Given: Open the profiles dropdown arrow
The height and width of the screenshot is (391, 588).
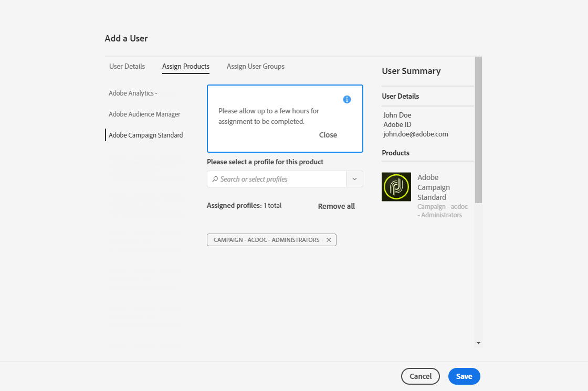Looking at the screenshot, I should point(354,179).
